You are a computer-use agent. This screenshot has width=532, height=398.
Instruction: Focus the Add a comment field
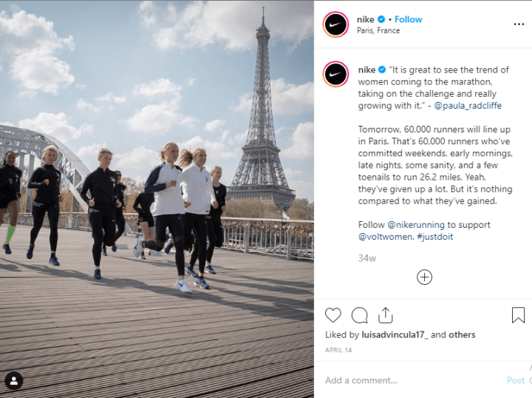(x=414, y=380)
